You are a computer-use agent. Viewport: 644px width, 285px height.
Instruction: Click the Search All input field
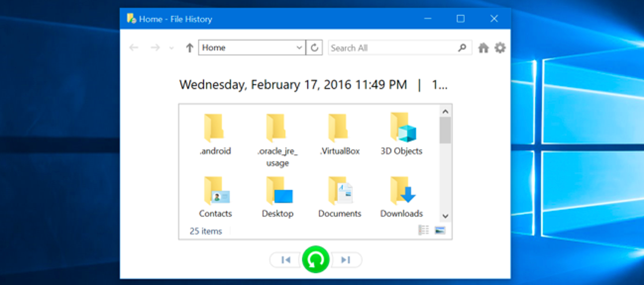(x=391, y=48)
